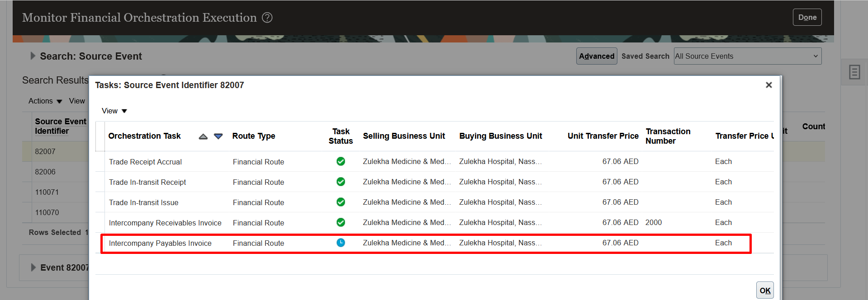Click 67.06 AED in Receivables Invoice row

620,223
